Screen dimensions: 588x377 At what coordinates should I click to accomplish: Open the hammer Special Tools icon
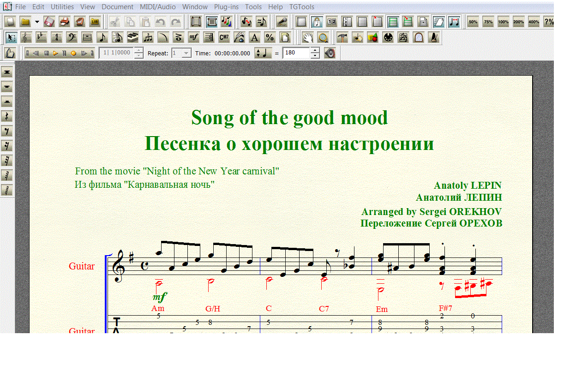pyautogui.click(x=342, y=37)
